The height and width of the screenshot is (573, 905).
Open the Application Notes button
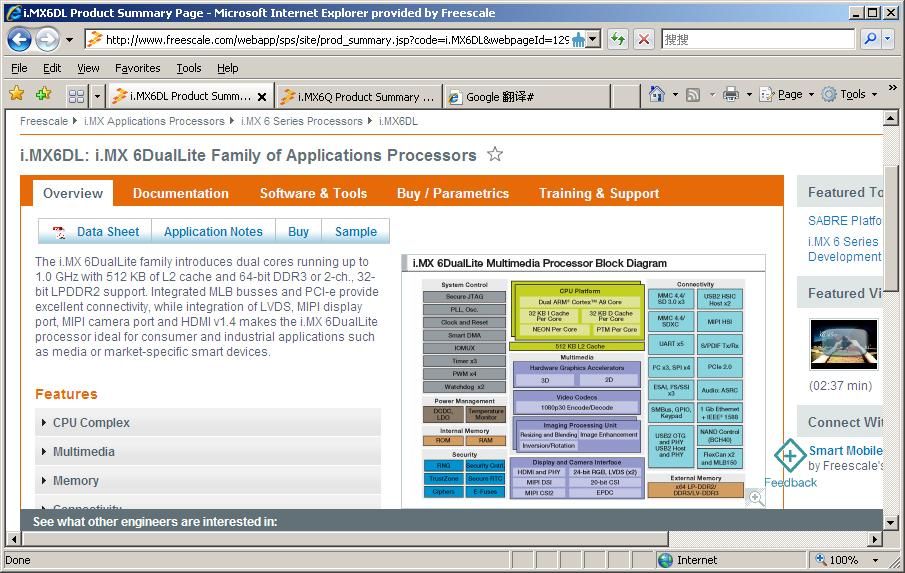[213, 231]
